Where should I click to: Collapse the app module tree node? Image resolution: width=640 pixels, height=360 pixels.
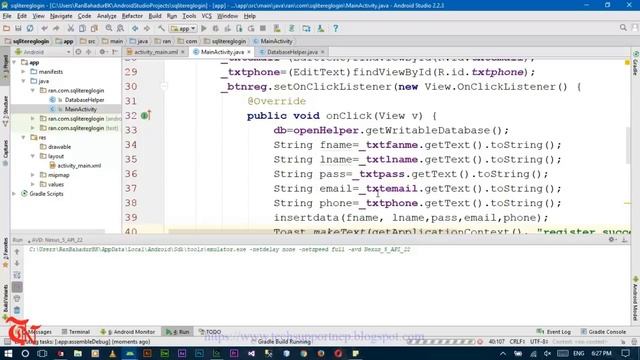(x=14, y=62)
